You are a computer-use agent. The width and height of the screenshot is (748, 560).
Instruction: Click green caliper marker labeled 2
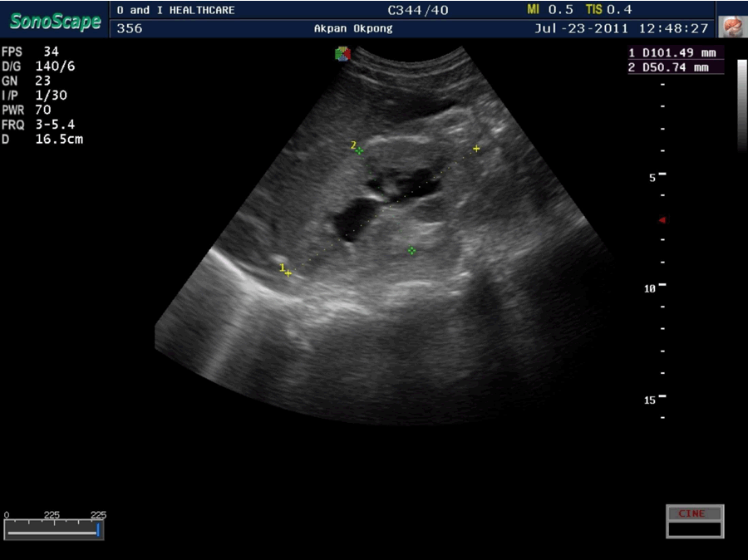[359, 150]
